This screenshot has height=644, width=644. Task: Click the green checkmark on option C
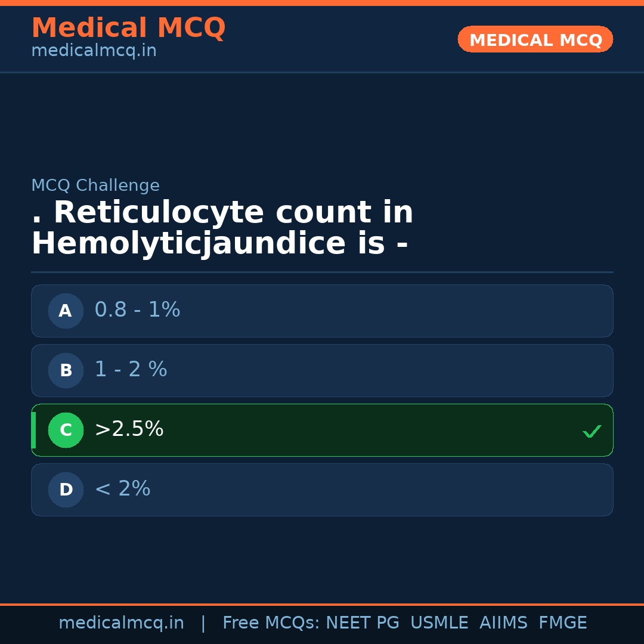pos(592,431)
